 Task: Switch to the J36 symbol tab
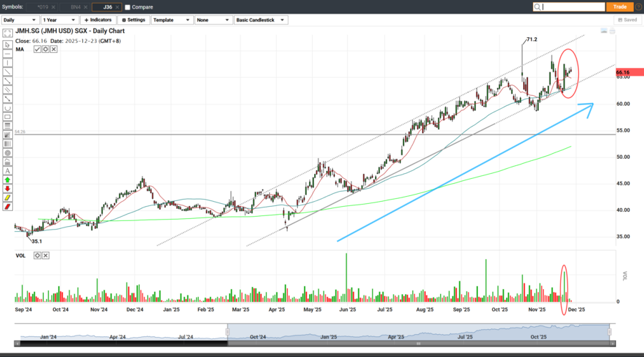click(x=107, y=7)
